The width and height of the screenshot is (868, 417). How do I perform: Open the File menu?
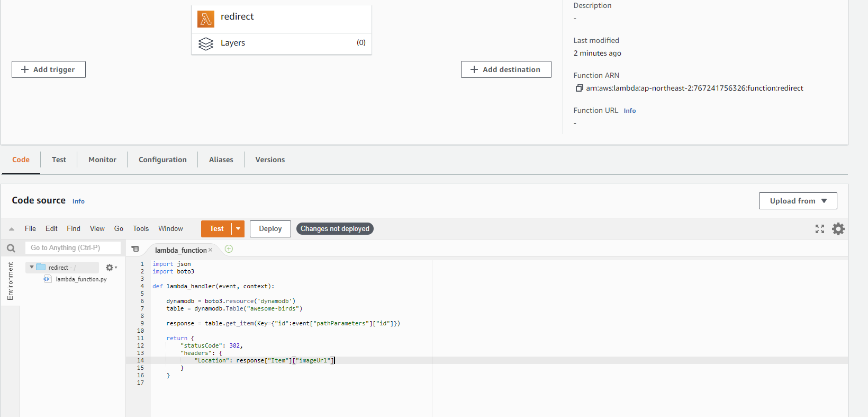coord(30,228)
